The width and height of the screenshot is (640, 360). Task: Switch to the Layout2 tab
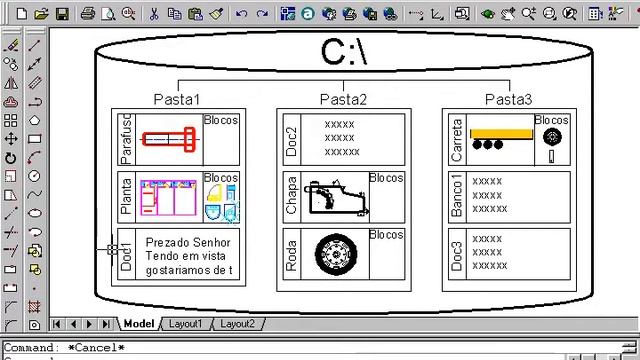(x=238, y=324)
